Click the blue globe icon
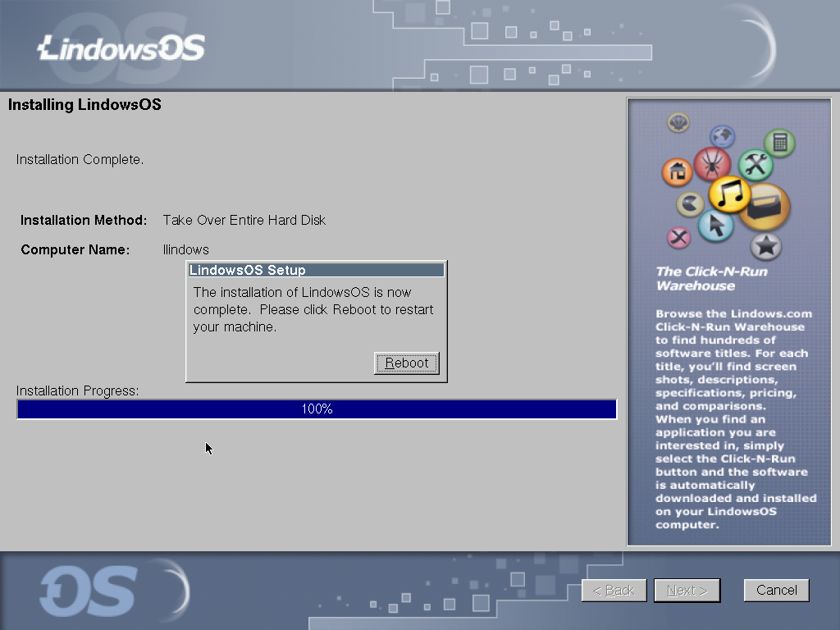Viewport: 840px width, 630px height. click(x=722, y=136)
